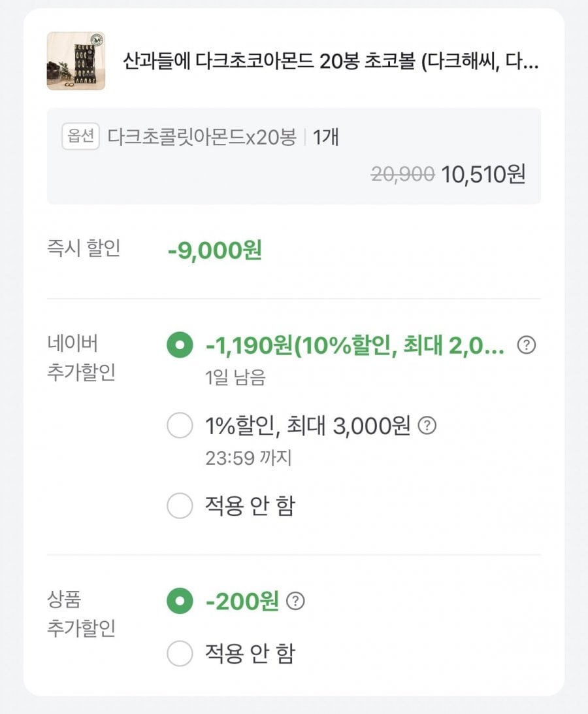The image size is (588, 714).
Task: Click the -9,000원 instant discount amount
Action: pyautogui.click(x=214, y=251)
